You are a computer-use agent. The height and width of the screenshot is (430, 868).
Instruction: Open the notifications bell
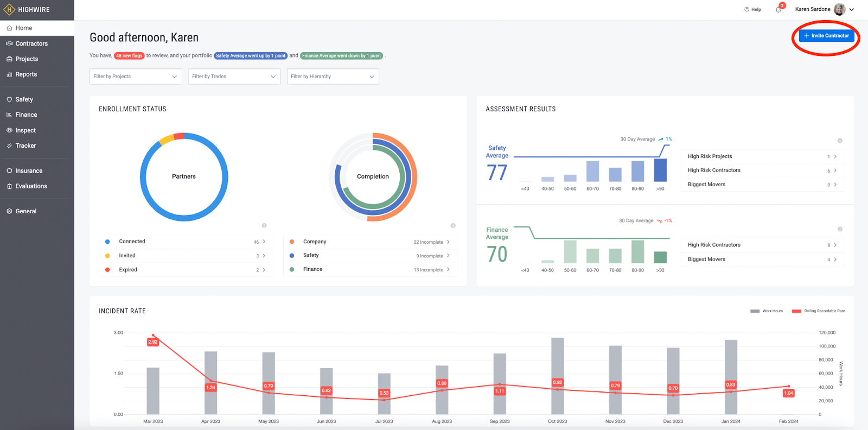[778, 9]
